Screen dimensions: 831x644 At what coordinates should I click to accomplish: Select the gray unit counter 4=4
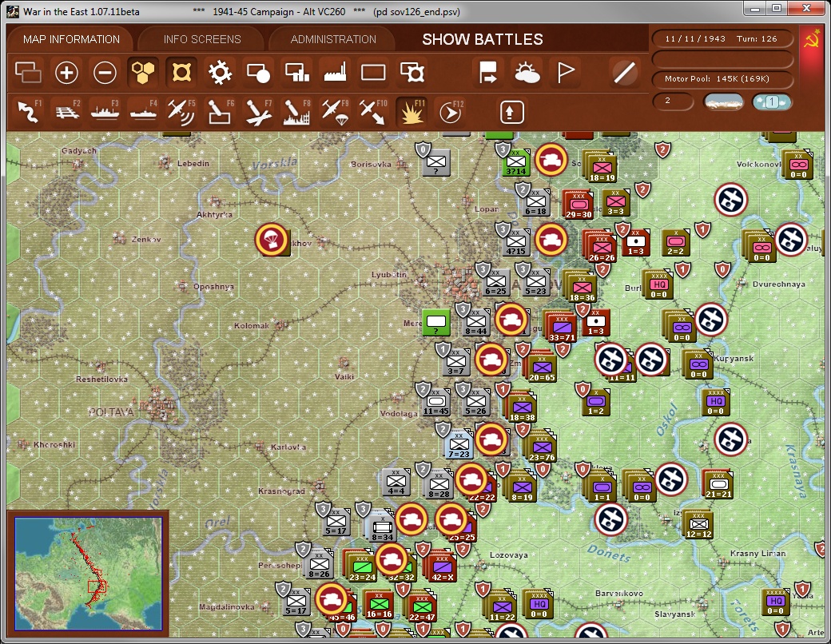coord(396,483)
